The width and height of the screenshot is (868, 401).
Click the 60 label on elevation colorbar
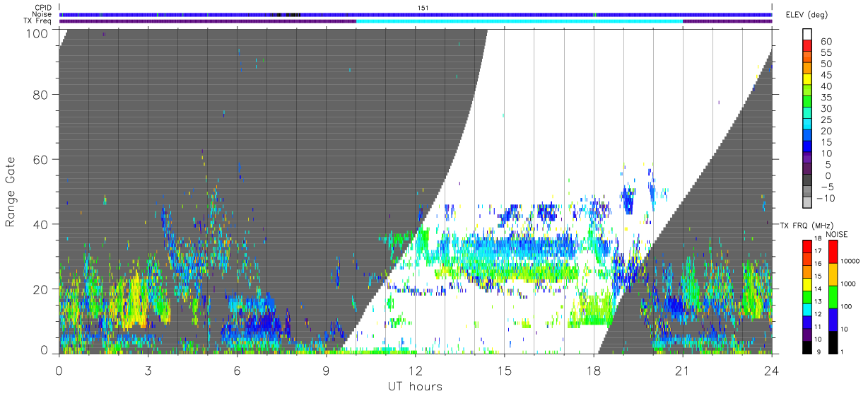[825, 42]
